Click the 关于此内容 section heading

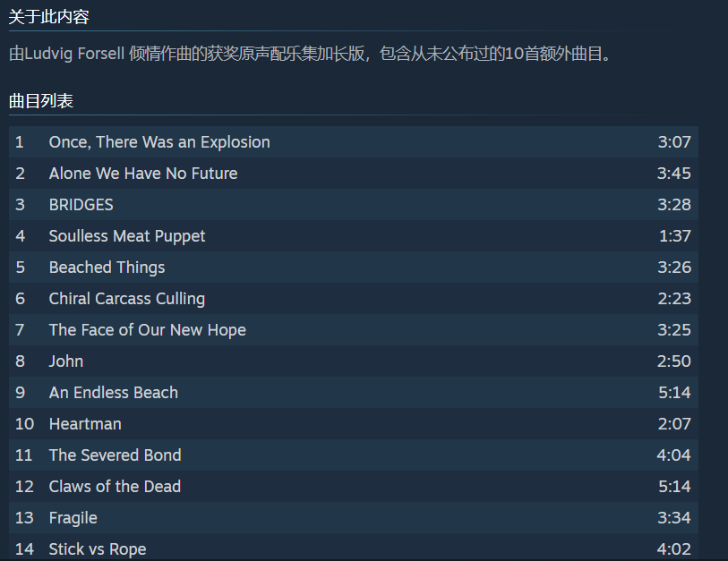point(48,17)
